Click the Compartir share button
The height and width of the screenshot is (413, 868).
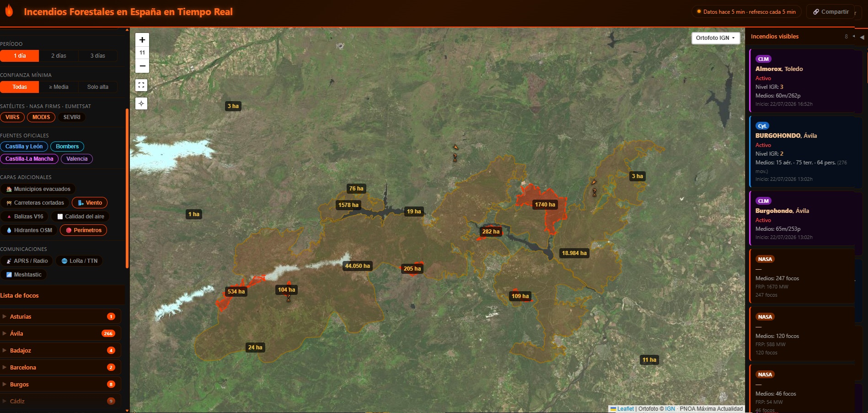coord(830,12)
